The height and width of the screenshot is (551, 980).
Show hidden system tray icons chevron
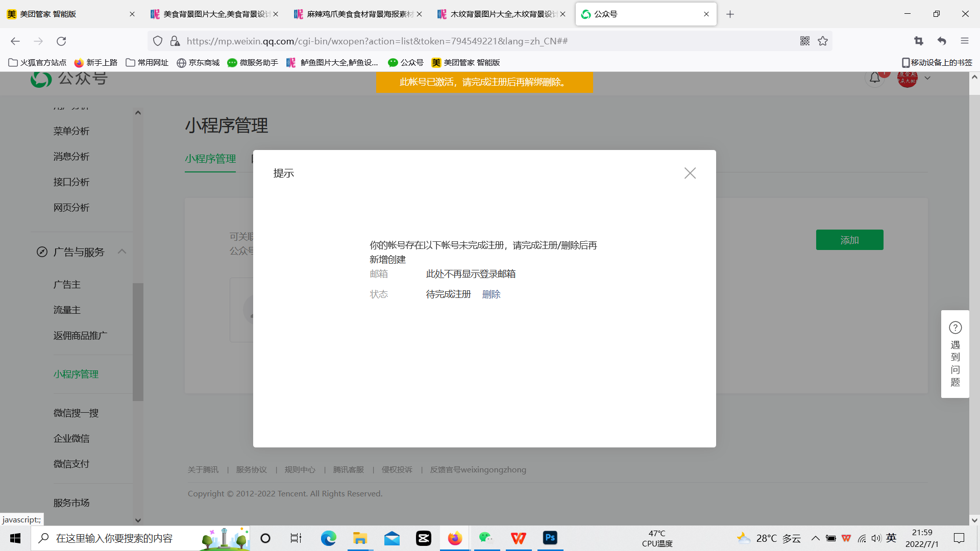[815, 538]
